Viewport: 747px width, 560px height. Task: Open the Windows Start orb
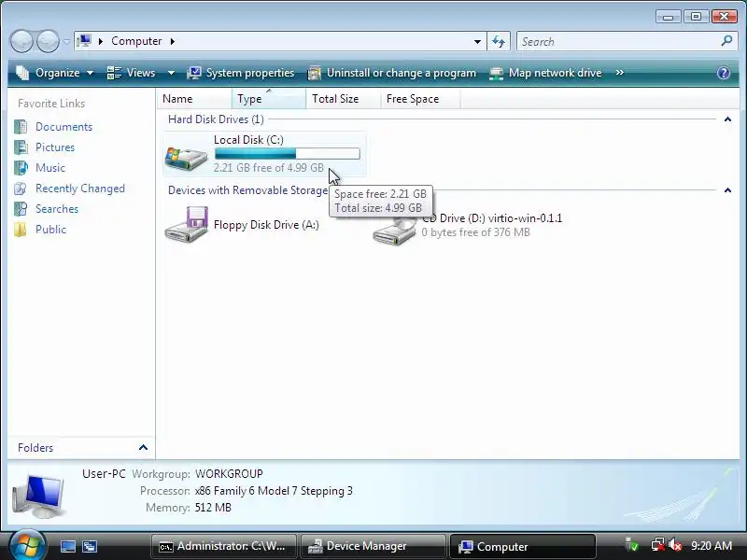tap(28, 546)
